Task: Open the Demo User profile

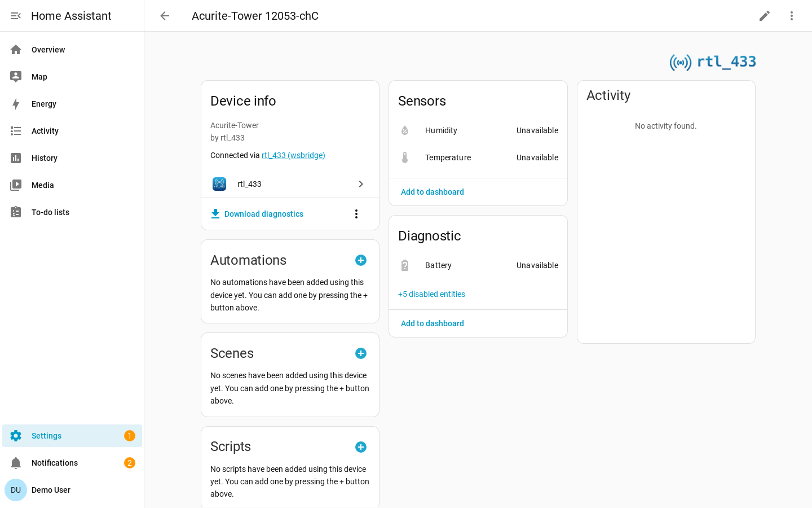Action: tap(72, 490)
